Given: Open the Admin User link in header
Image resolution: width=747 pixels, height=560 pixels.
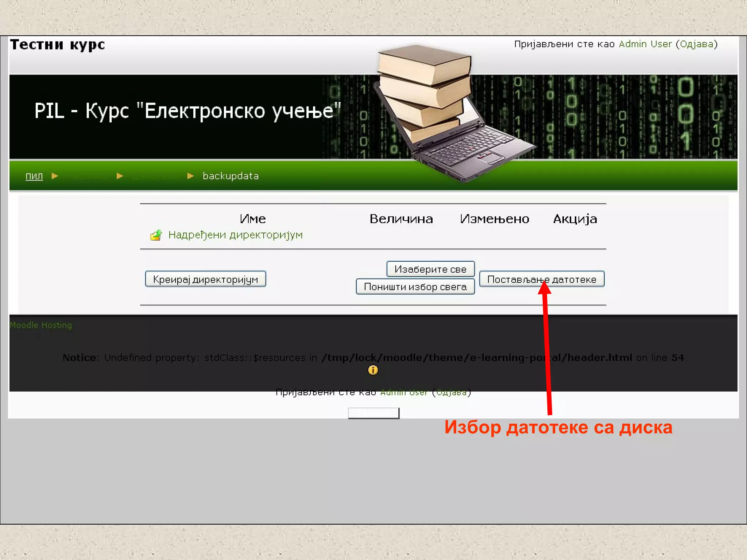Looking at the screenshot, I should 645,44.
